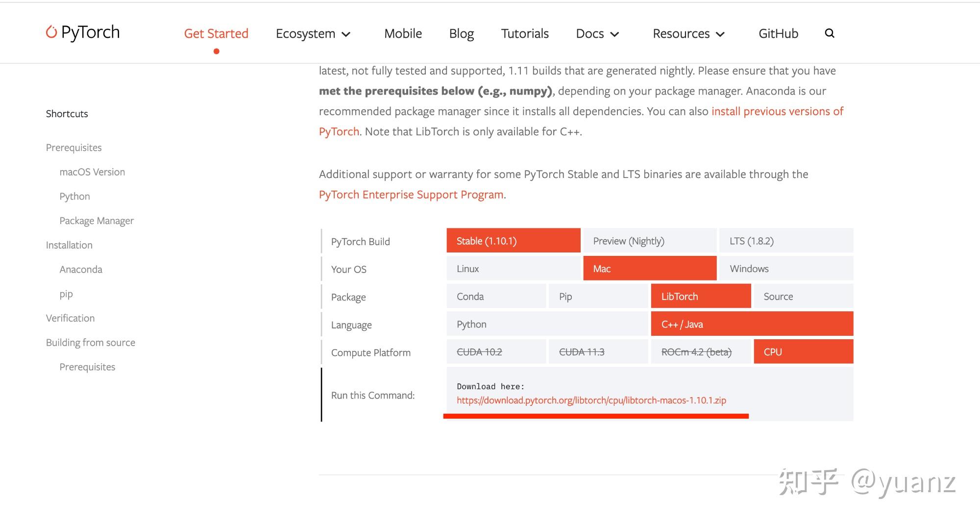Viewport: 980px width, 526px height.
Task: Open the Tutorials menu item
Action: pos(525,34)
